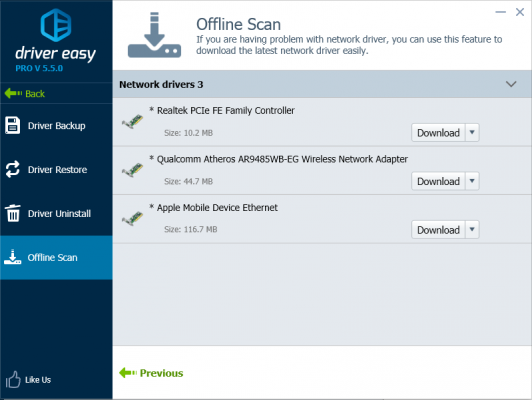This screenshot has width=532, height=400.
Task: Click the Qualcomm Atheros network card icon
Action: (x=133, y=170)
